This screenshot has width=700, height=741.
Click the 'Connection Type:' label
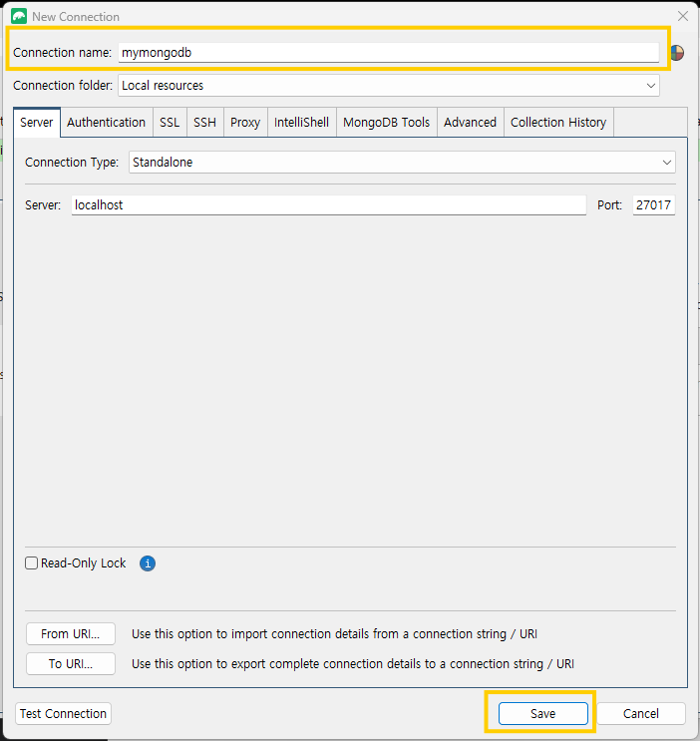click(72, 163)
